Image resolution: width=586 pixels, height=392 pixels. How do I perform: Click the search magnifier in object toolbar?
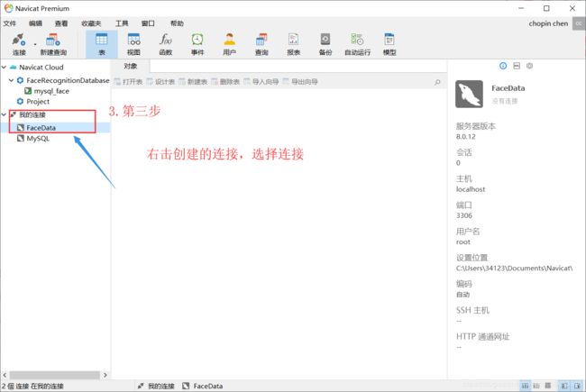tap(437, 82)
